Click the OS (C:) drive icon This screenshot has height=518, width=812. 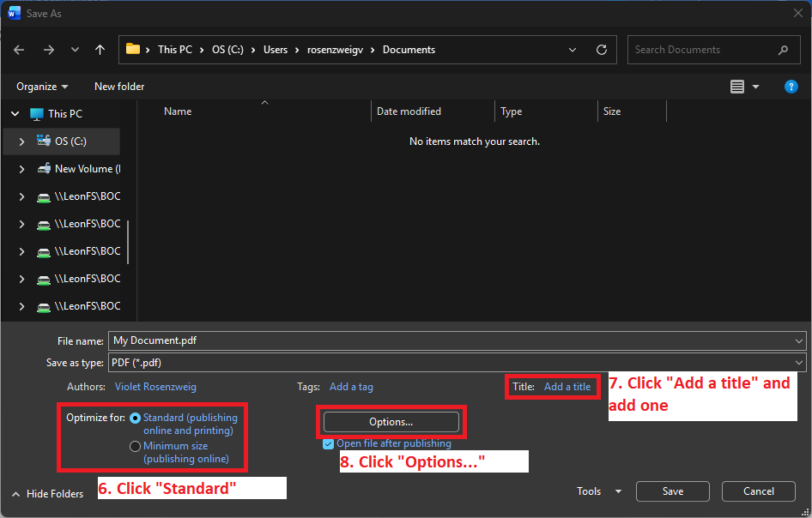coord(44,141)
